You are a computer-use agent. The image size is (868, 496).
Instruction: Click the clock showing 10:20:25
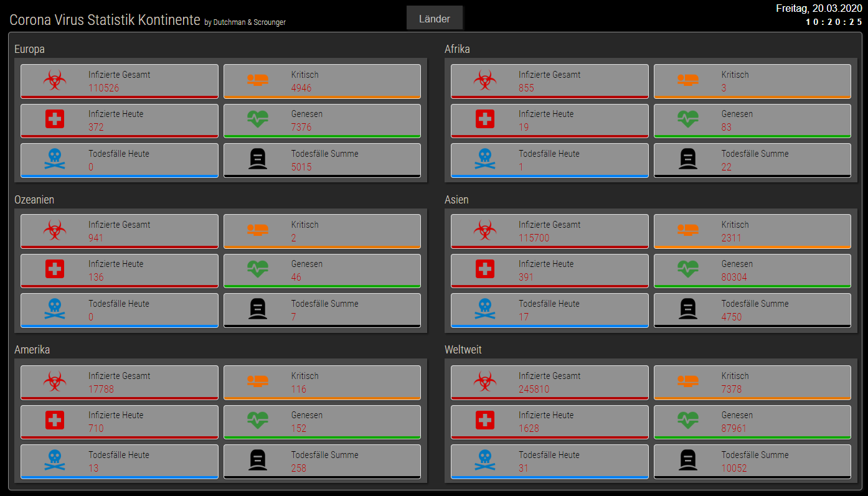(834, 22)
